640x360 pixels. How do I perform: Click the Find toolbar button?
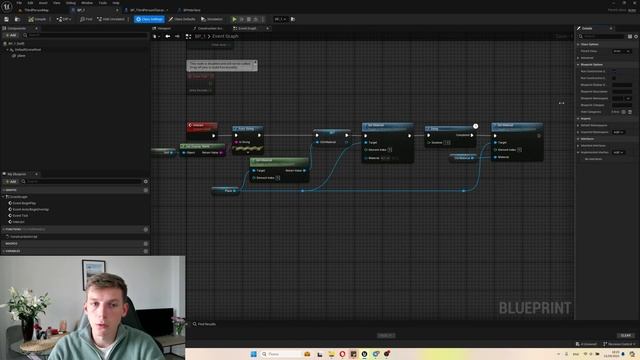86,19
